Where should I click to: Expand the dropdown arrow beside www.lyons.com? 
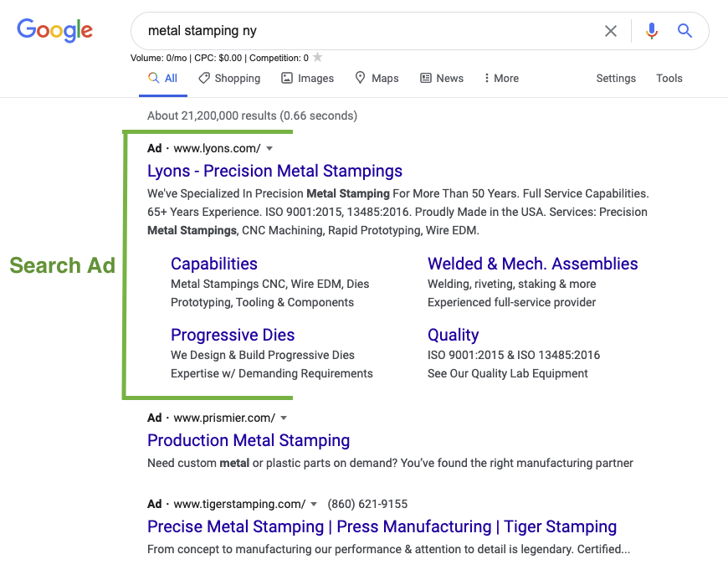tap(269, 148)
